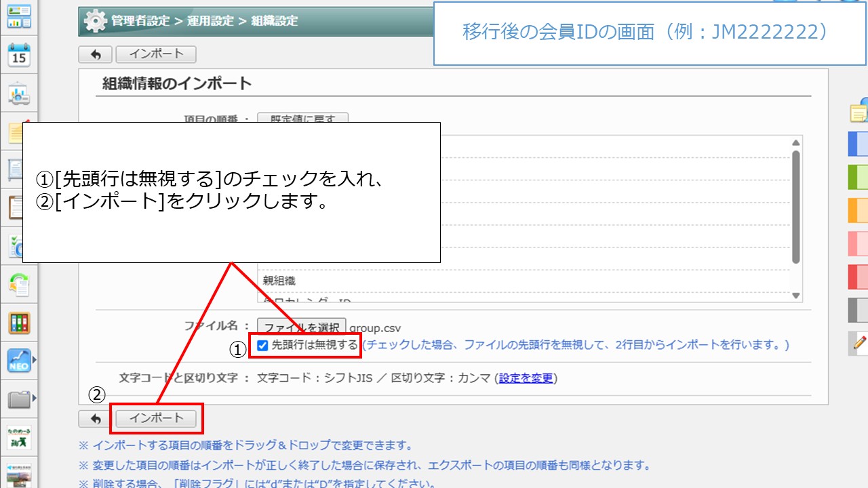Click the 組織情報のインポート heading
The height and width of the screenshot is (488, 868).
177,83
